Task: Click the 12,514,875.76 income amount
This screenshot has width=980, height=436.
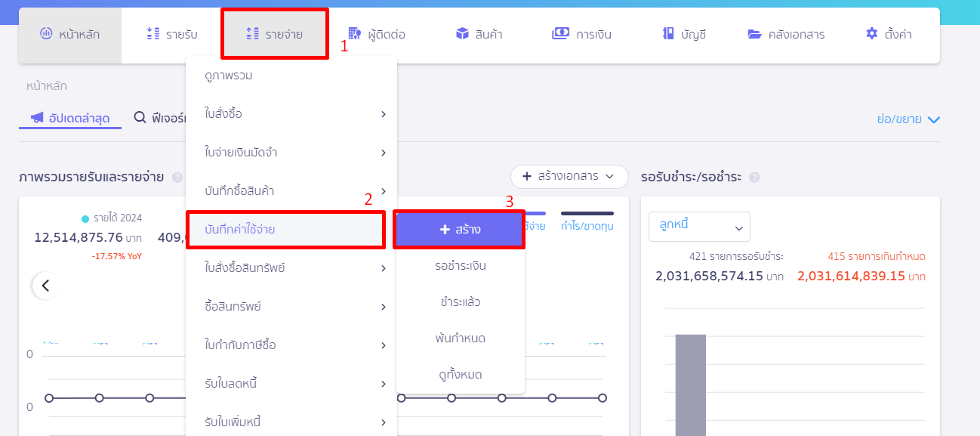Action: click(x=79, y=237)
